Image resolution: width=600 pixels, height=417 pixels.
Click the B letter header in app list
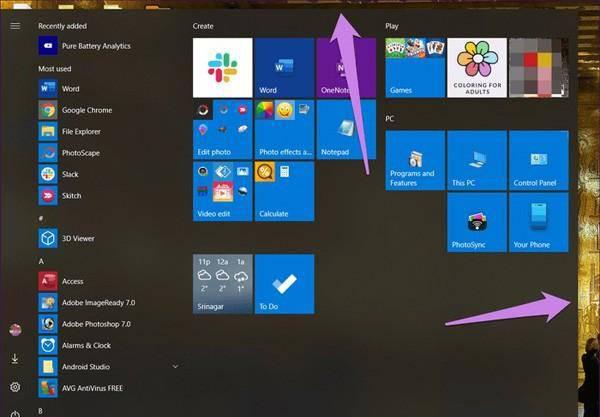tap(41, 411)
